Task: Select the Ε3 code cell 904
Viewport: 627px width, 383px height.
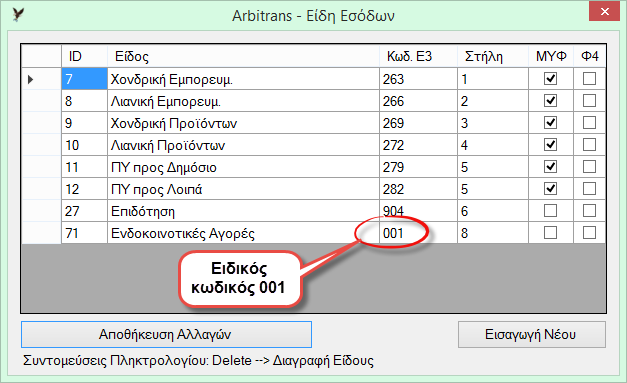Action: (418, 211)
